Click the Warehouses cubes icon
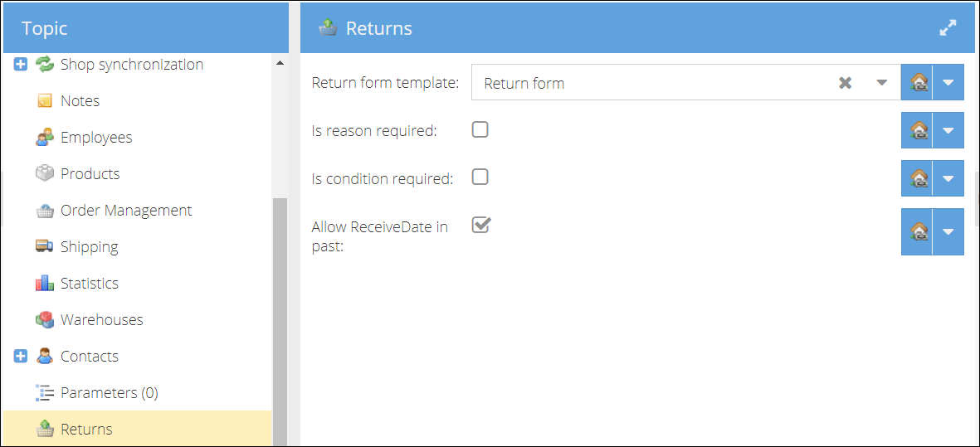 44,319
